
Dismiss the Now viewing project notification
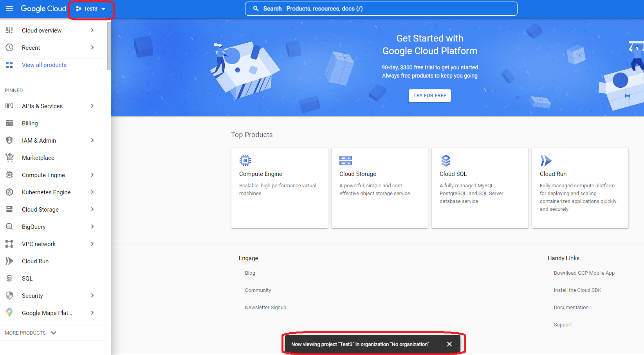tap(449, 344)
